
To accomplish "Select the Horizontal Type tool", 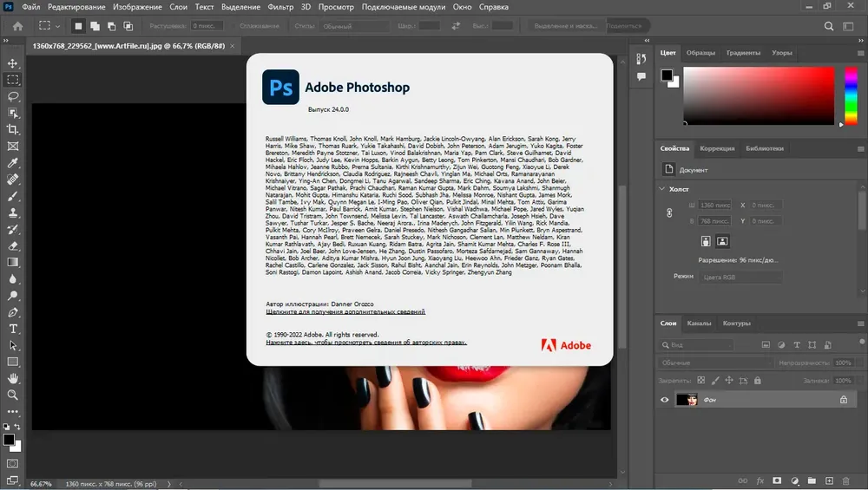I will pyautogui.click(x=13, y=329).
